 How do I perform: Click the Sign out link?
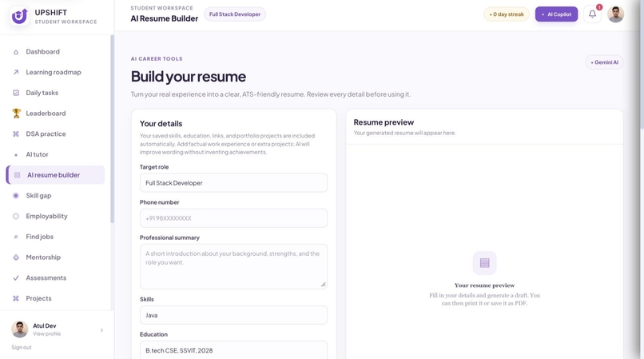coord(22,348)
